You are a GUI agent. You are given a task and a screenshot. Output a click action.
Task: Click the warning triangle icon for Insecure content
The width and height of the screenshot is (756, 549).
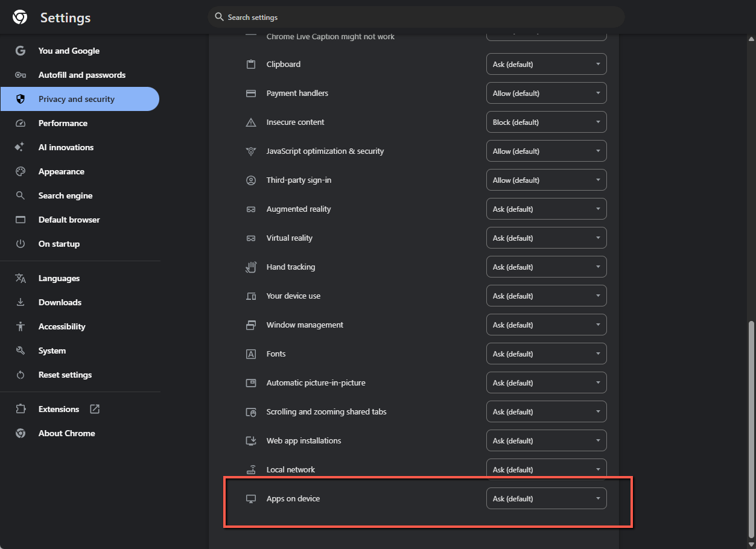tap(251, 122)
